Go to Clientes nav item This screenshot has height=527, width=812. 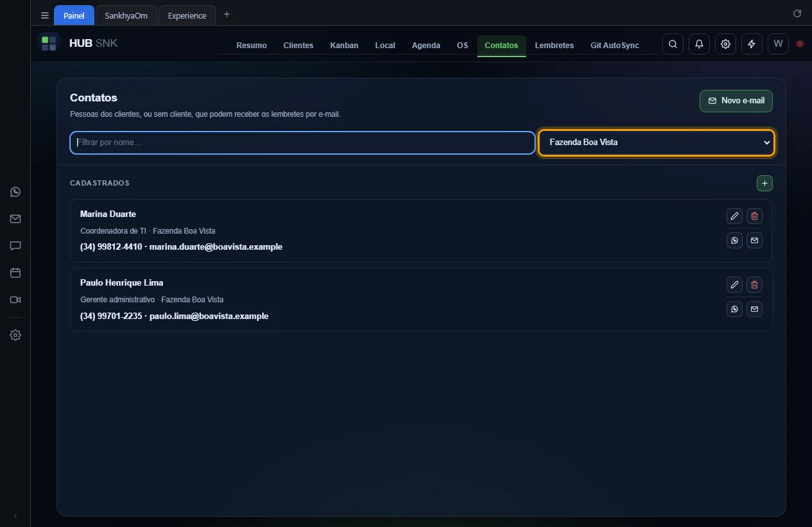tap(298, 46)
